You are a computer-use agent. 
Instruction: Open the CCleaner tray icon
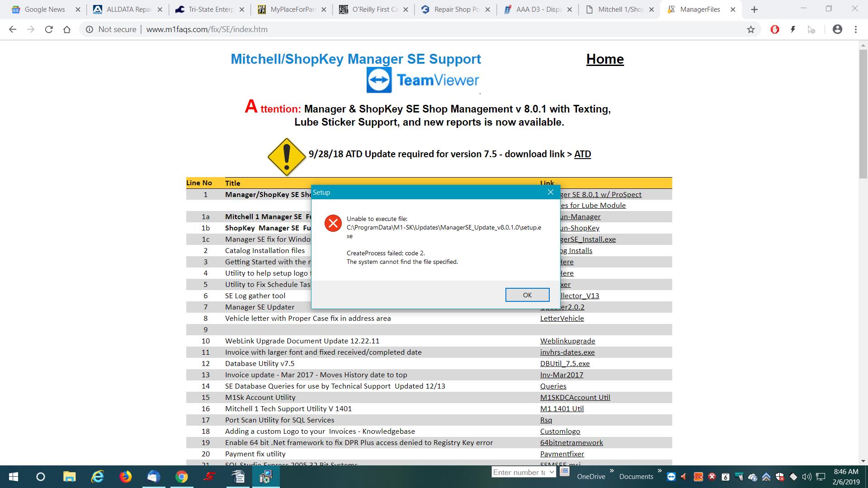point(698,477)
